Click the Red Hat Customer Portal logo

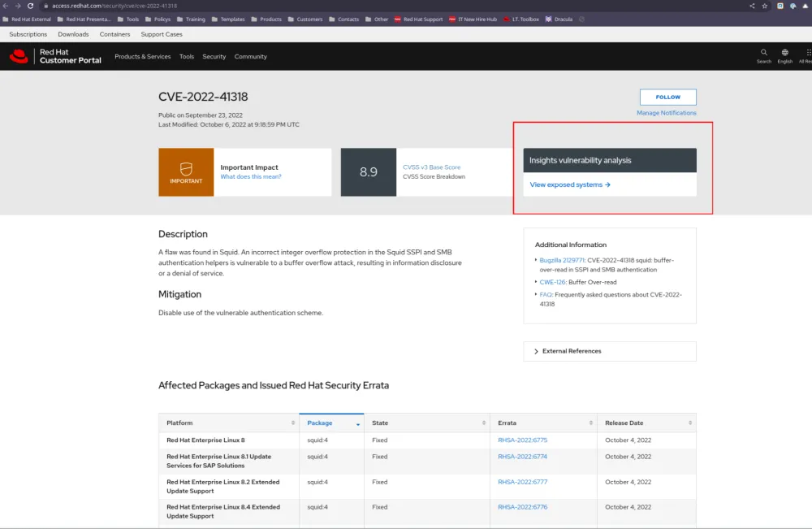(x=55, y=56)
